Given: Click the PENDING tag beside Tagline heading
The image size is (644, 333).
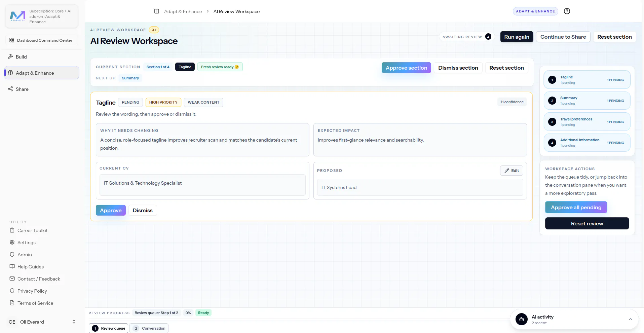Looking at the screenshot, I should point(130,102).
